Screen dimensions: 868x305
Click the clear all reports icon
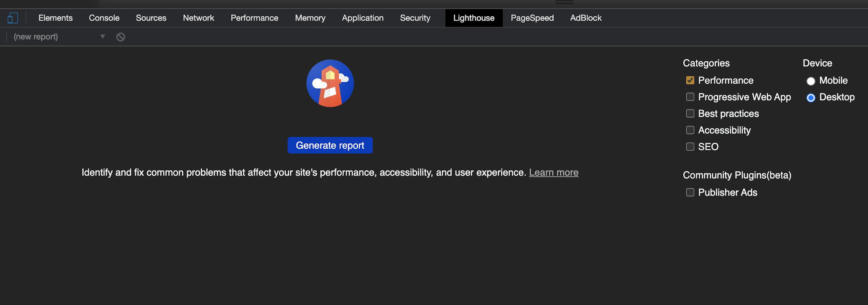(120, 37)
